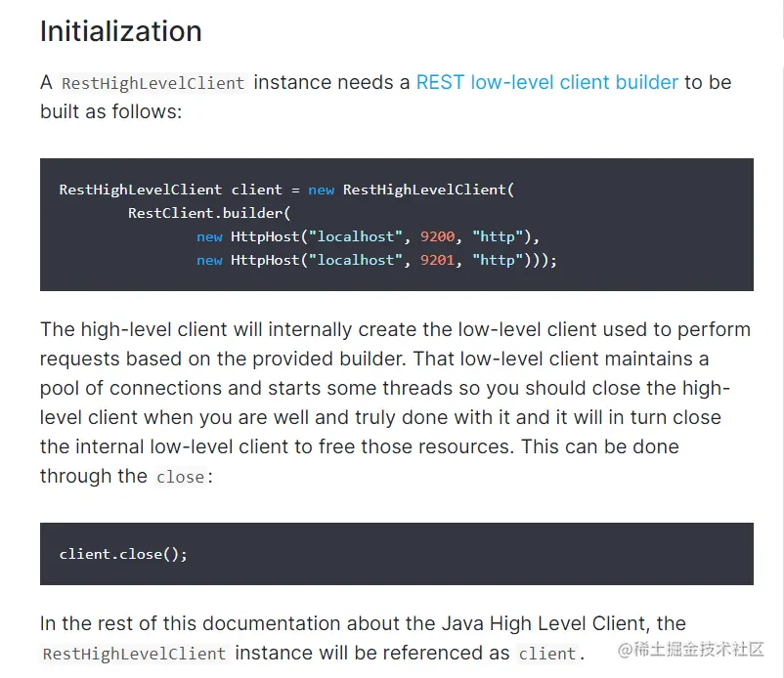
Task: Click inline code 'client' in the last sentence
Action: click(x=547, y=654)
